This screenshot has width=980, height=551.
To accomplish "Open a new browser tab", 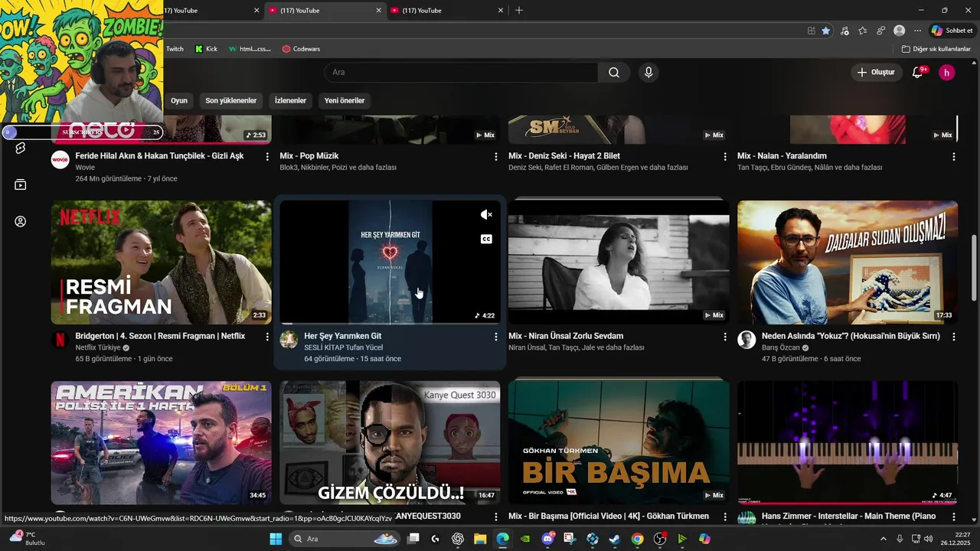I will coord(519,10).
